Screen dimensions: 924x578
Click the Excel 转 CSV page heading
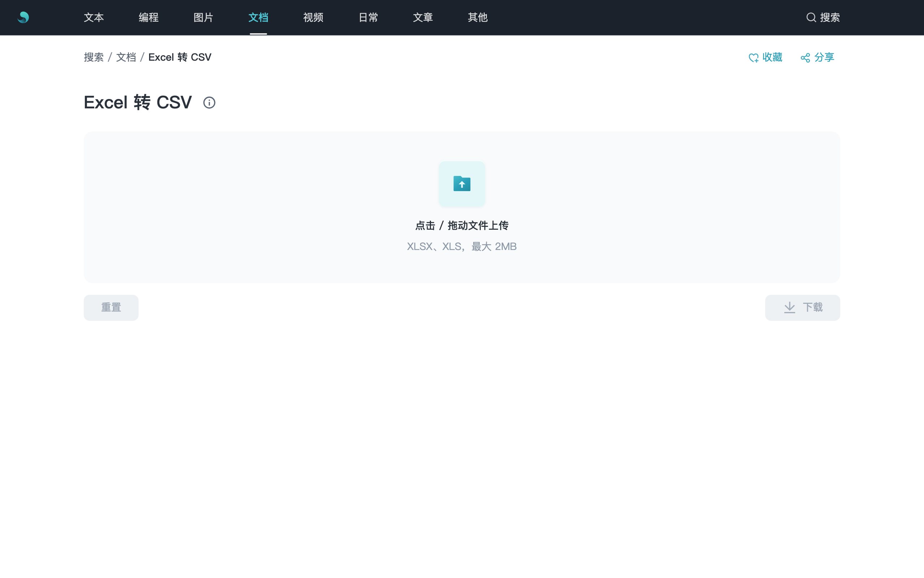coord(138,103)
